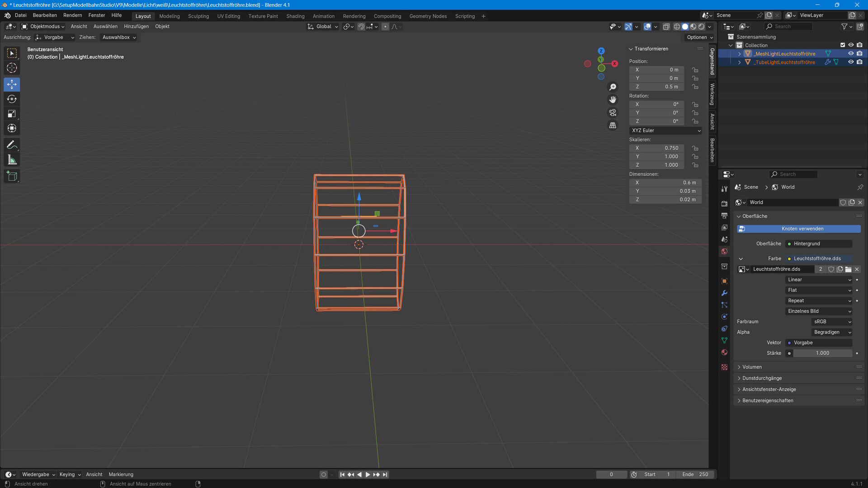Open the sRGB color space dropdown
This screenshot has height=488, width=868.
click(832, 322)
